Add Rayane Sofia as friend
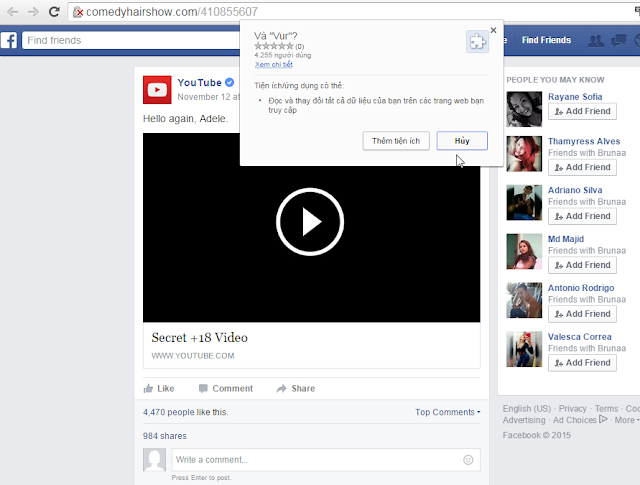 click(x=582, y=111)
